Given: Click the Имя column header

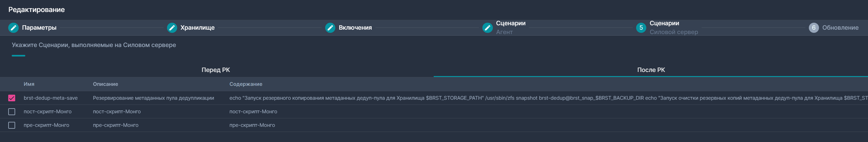Looking at the screenshot, I should (29, 84).
